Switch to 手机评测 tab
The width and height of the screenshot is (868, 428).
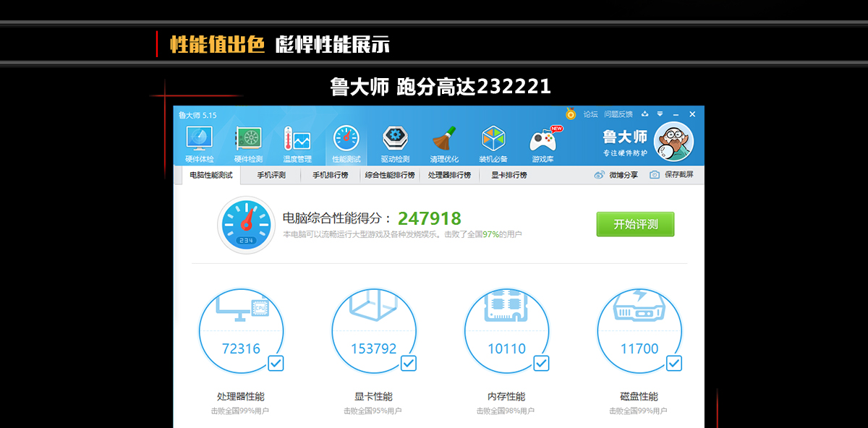pos(271,175)
